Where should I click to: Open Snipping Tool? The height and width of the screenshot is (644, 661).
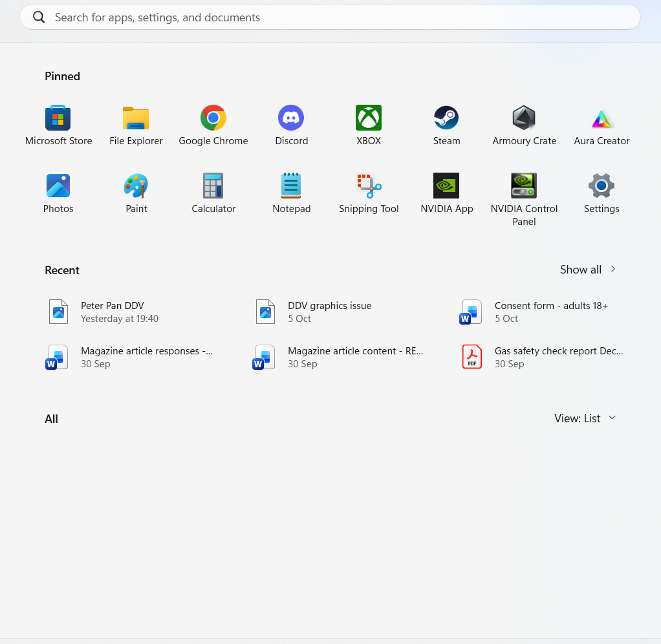click(x=369, y=193)
